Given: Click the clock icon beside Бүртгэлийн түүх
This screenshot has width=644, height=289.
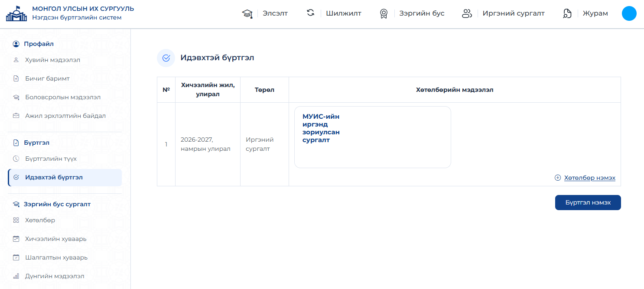Looking at the screenshot, I should (x=16, y=159).
